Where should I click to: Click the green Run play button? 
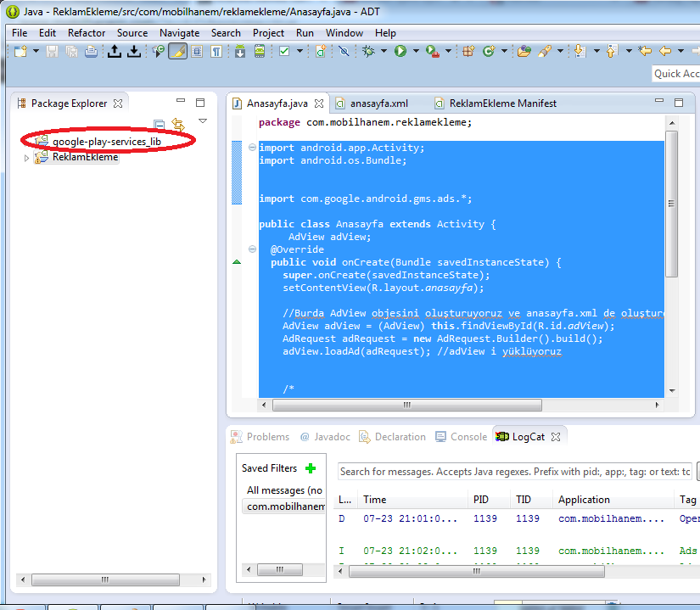pos(400,51)
